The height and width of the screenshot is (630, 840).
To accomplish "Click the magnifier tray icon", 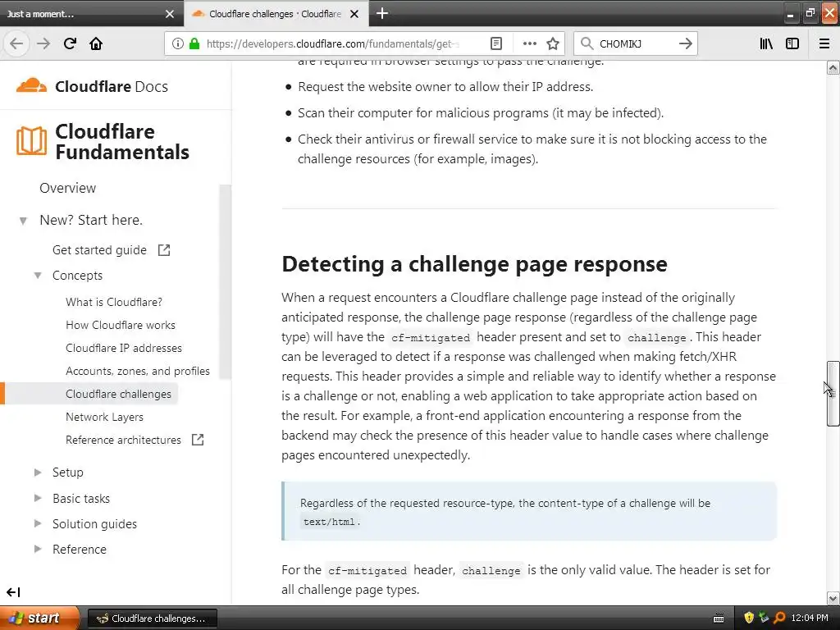I will click(779, 618).
